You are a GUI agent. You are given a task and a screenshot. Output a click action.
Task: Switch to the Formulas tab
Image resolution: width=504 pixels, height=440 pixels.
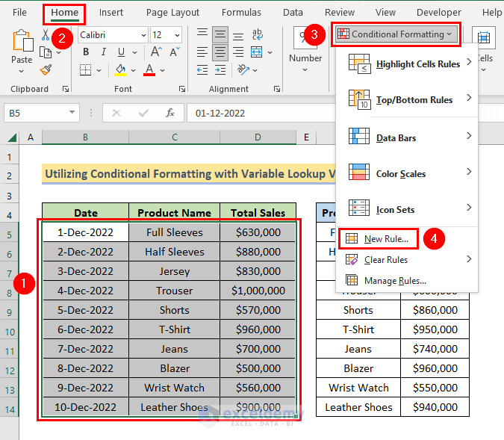[x=241, y=13]
